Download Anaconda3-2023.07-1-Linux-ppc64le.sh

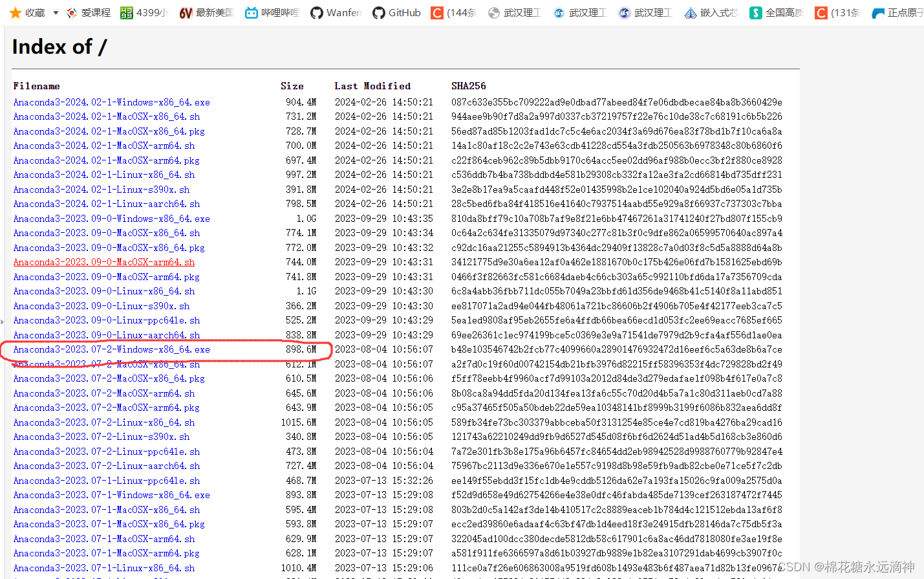click(106, 481)
